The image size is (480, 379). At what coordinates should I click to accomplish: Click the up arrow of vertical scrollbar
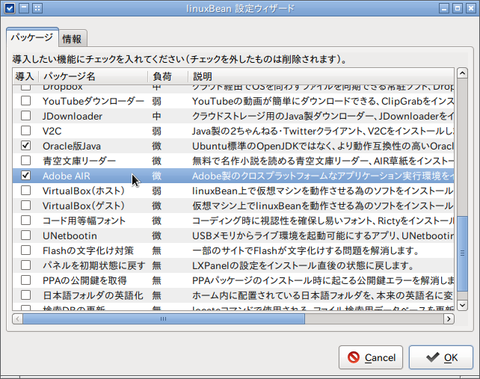(x=462, y=73)
